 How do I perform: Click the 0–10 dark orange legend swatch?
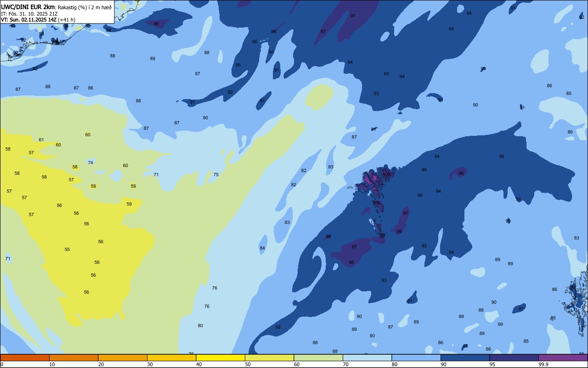coord(25,357)
